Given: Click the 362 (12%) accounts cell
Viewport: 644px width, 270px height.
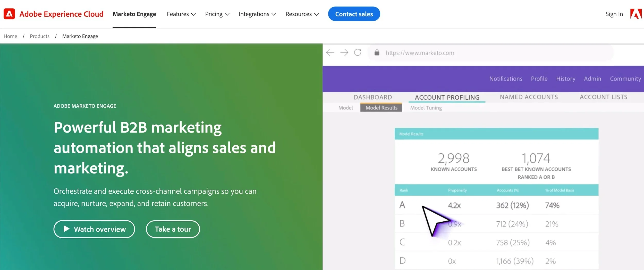Looking at the screenshot, I should (512, 205).
